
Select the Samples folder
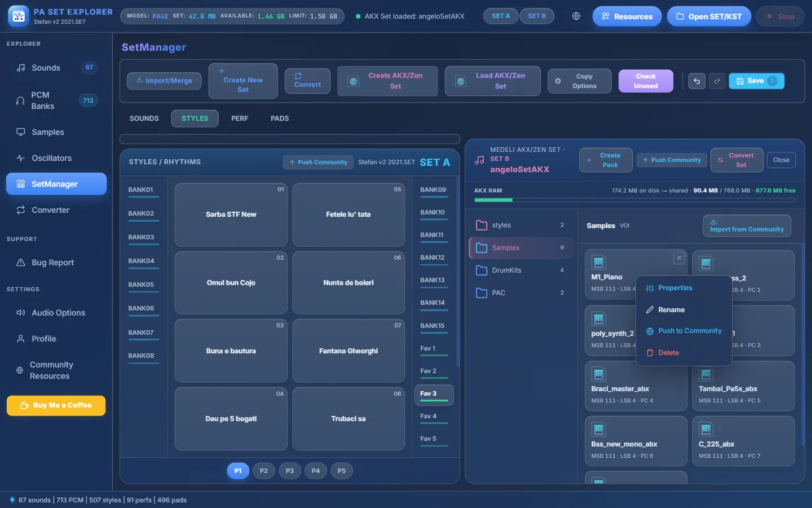(521, 248)
